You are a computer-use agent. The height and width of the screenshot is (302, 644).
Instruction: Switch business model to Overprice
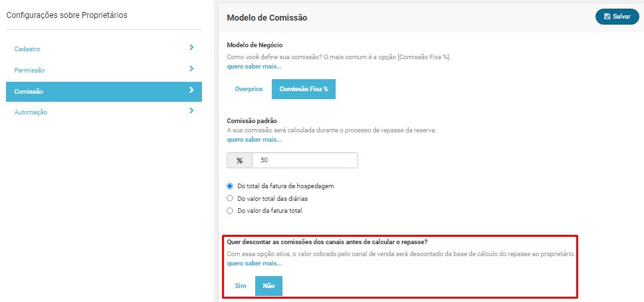(x=249, y=89)
